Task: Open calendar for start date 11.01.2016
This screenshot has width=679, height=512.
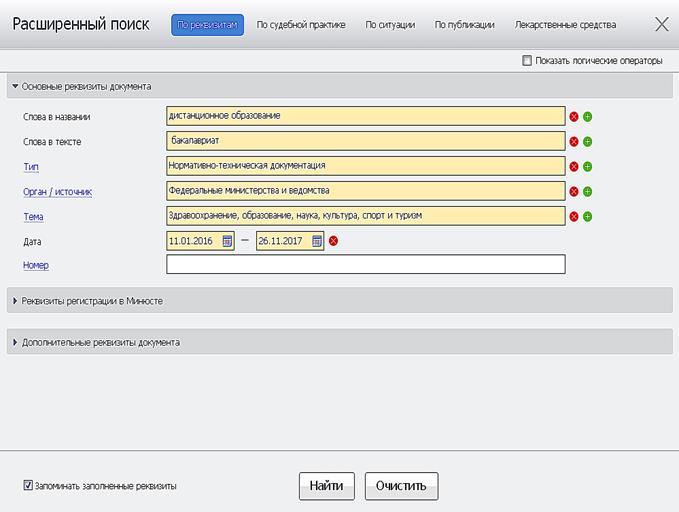Action: (227, 241)
